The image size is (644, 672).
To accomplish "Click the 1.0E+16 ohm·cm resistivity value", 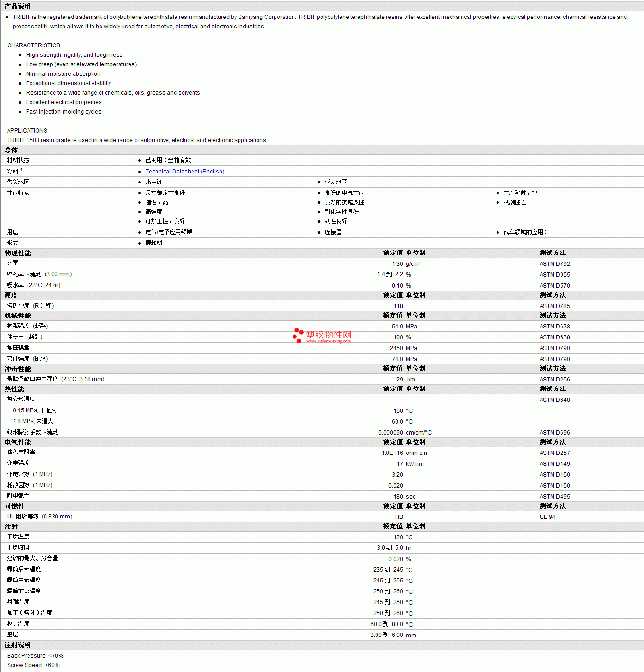I will pyautogui.click(x=392, y=453).
